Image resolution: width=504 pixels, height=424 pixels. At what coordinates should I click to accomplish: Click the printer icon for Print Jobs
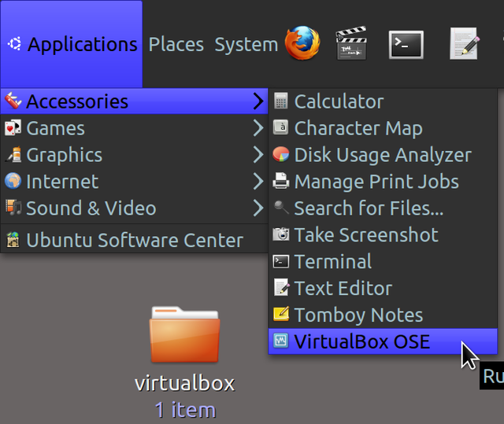[281, 181]
